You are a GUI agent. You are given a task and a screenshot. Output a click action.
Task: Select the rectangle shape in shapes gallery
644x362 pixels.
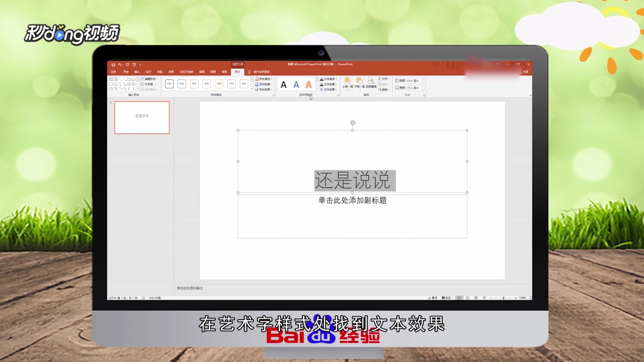tap(129, 79)
